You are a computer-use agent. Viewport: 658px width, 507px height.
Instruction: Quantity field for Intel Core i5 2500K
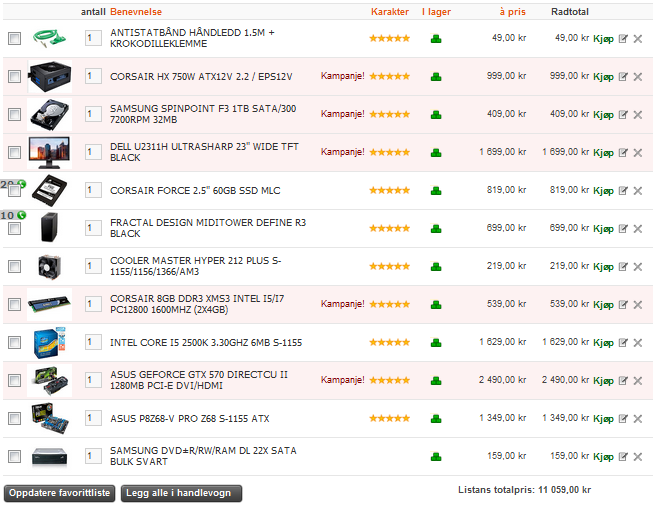[x=93, y=342]
